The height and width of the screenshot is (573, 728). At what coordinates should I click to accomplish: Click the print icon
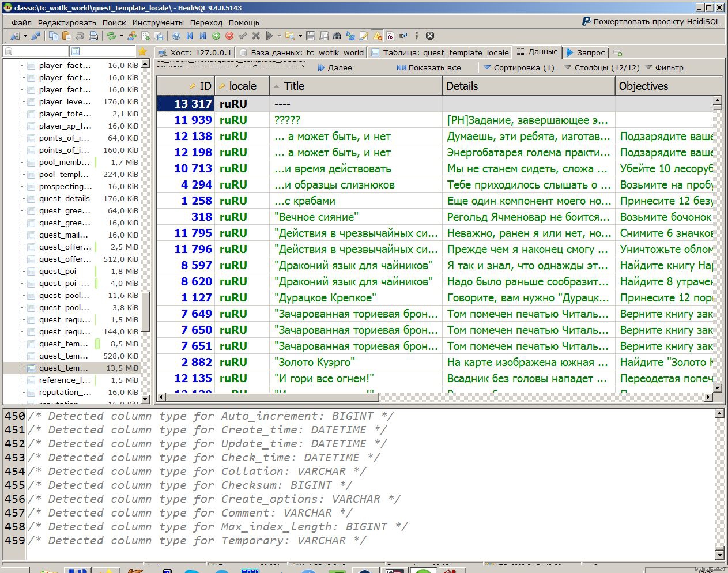click(93, 36)
